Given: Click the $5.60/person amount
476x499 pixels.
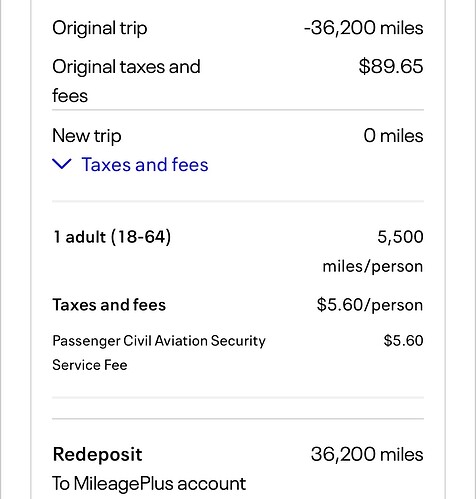Looking at the screenshot, I should point(370,305).
